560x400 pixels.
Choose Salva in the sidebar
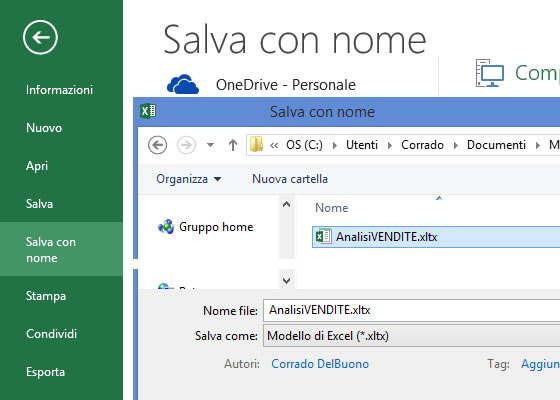[x=39, y=204]
